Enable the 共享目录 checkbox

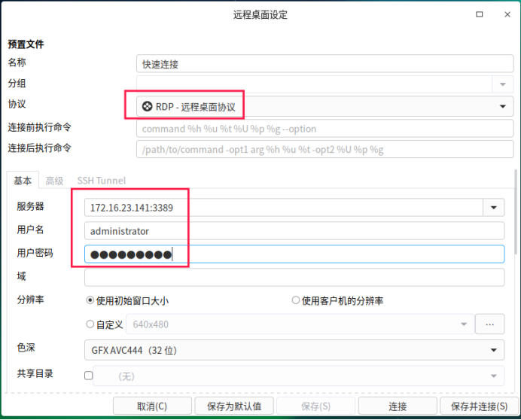point(88,376)
